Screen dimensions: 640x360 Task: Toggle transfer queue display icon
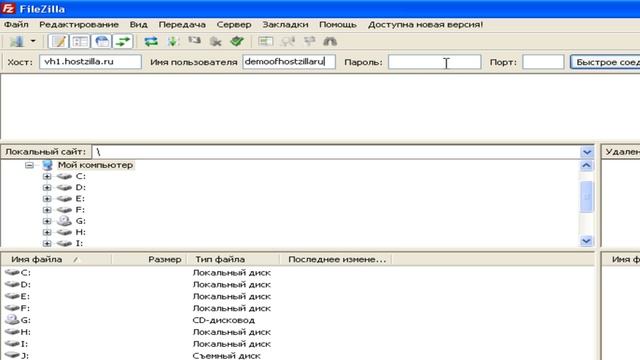(x=123, y=41)
